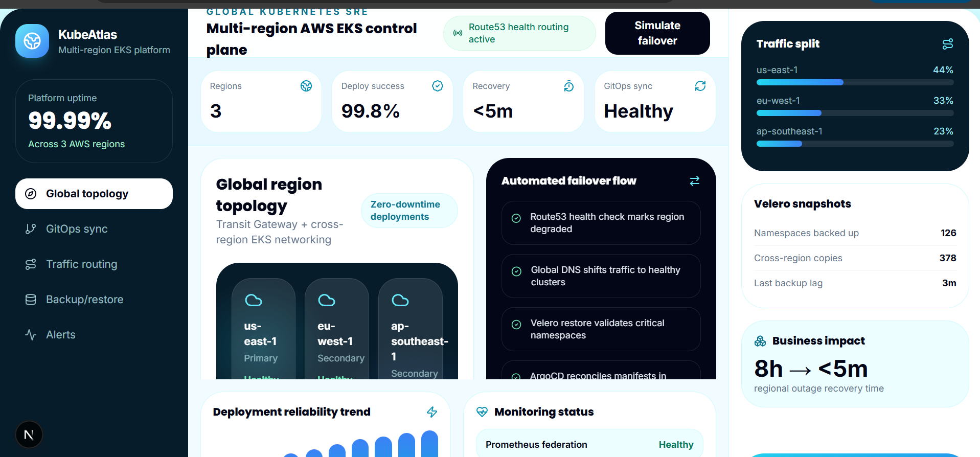
Task: Click the Business impact boxes icon
Action: click(760, 341)
